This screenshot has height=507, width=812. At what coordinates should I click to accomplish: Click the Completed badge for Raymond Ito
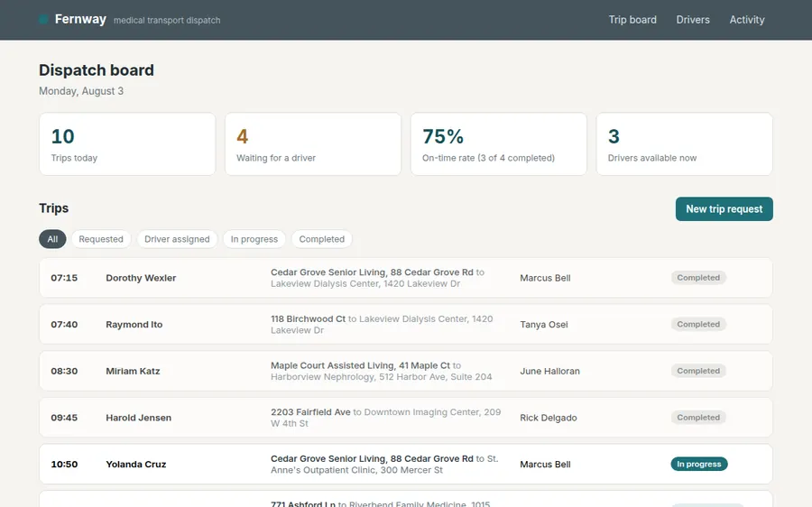(698, 324)
